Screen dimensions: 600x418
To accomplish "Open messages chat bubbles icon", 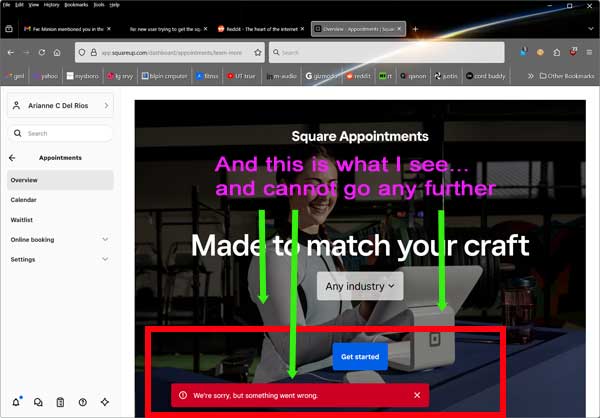I will (x=38, y=402).
